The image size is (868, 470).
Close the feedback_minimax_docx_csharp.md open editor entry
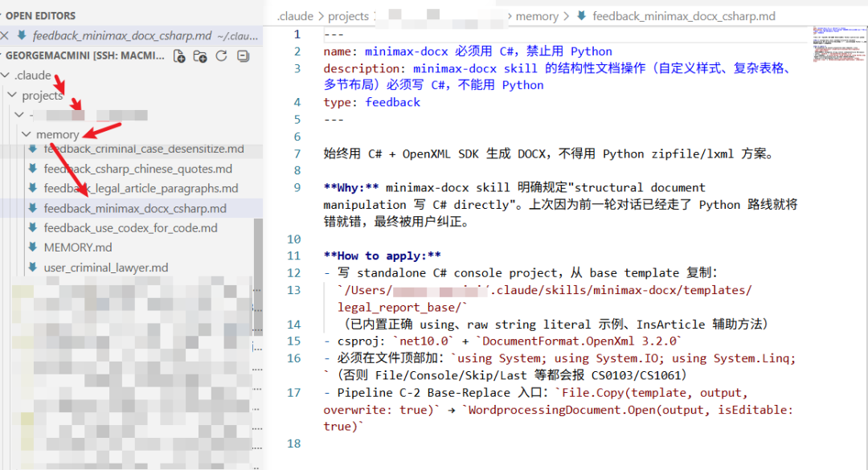(5, 35)
